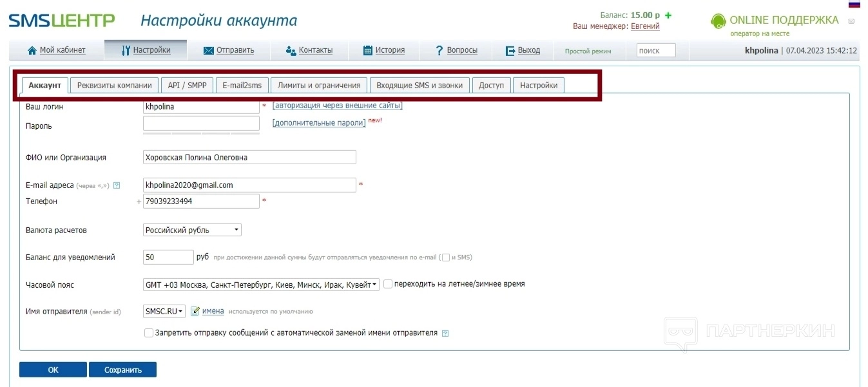Screen dimensions: 868x387
Task: Click the SMS Центр logo
Action: (x=61, y=21)
